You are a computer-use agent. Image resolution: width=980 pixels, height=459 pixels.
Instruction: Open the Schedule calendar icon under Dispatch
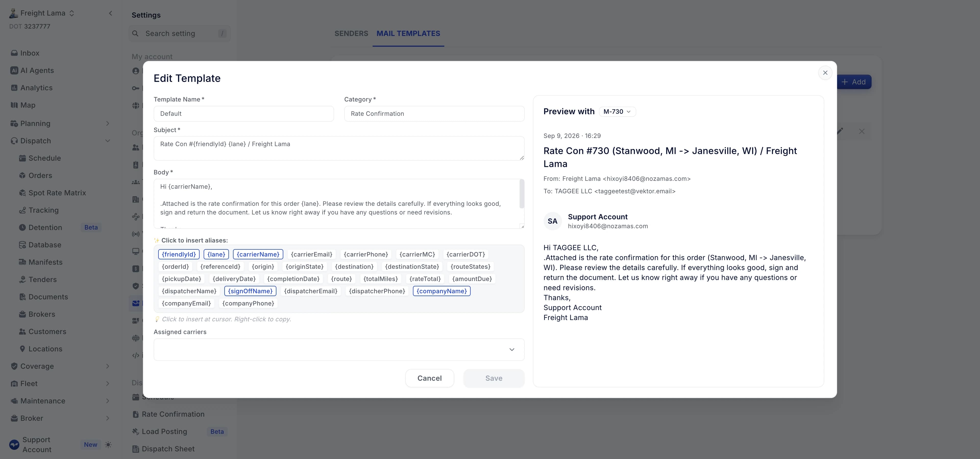[x=22, y=158]
